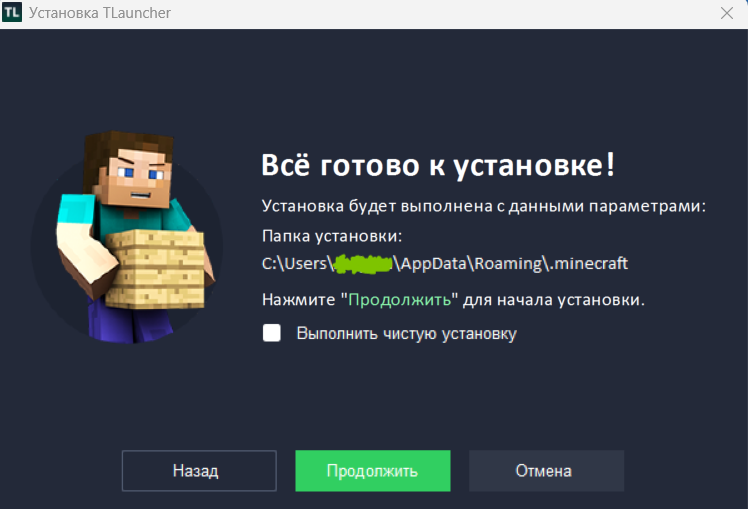Click the green word Продолжить in the instructions
This screenshot has width=748, height=509.
pos(400,300)
